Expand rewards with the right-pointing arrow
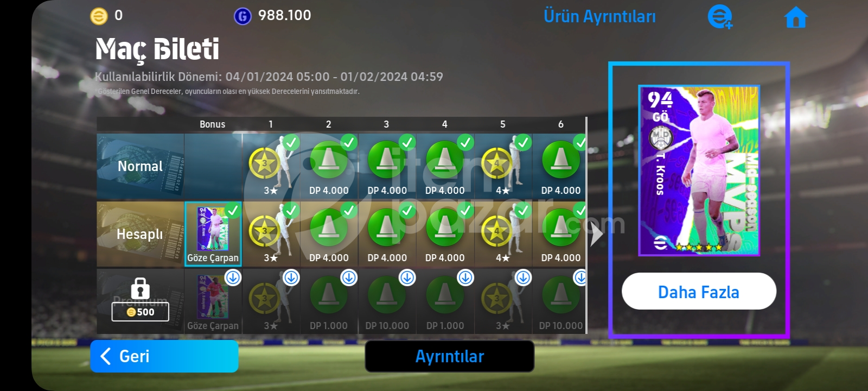Screen dimensions: 868x391 (x=596, y=234)
